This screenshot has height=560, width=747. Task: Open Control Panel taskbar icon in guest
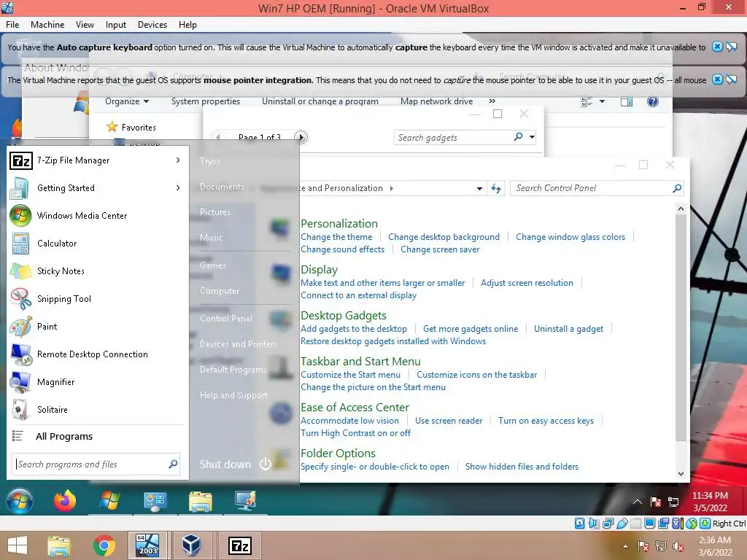click(155, 502)
